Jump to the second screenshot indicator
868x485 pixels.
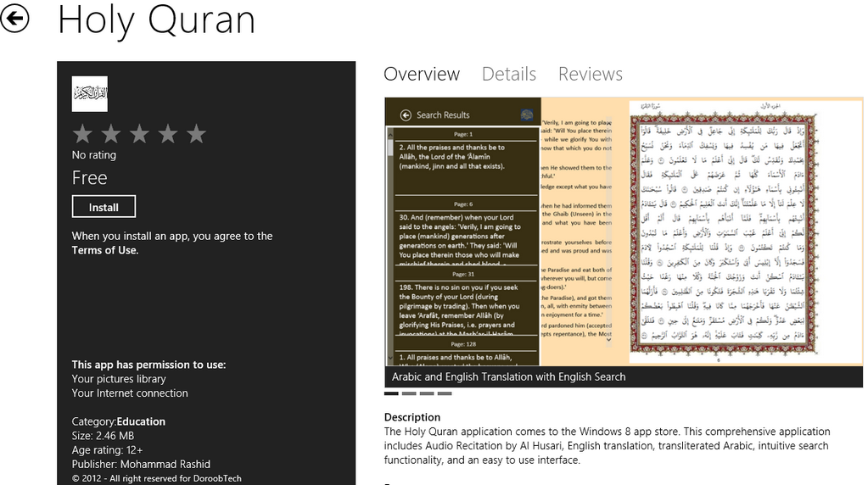click(x=409, y=393)
